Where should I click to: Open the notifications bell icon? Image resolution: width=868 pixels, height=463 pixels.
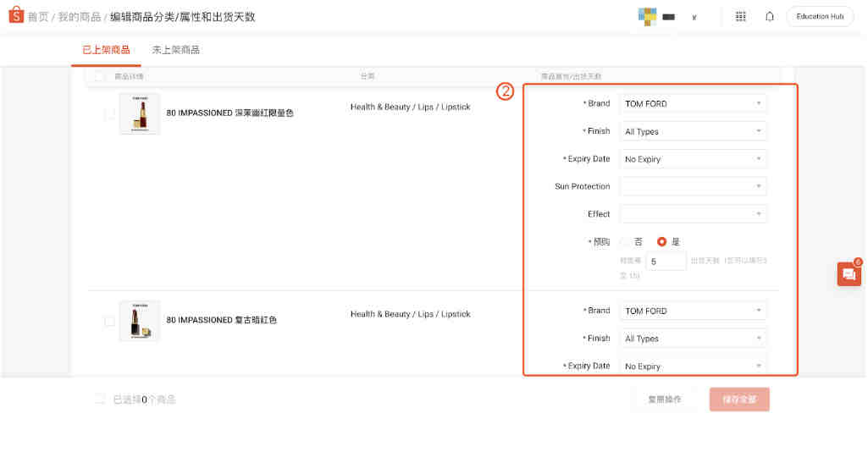[770, 17]
